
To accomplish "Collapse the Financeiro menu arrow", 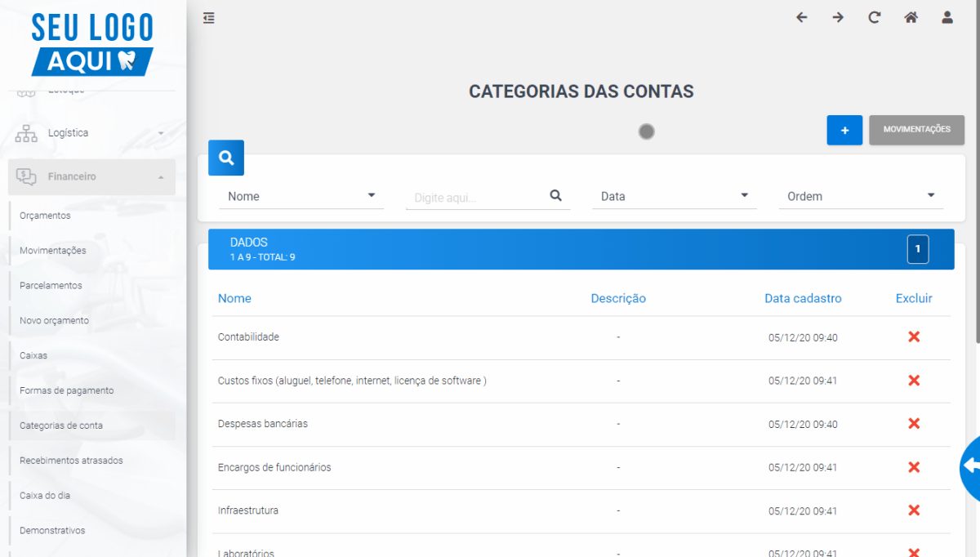I will tap(161, 177).
